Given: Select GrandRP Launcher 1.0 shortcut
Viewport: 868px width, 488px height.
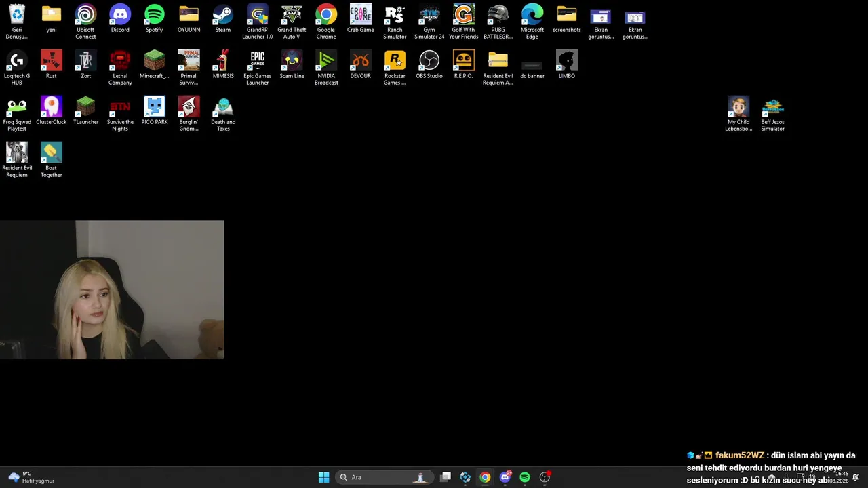Looking at the screenshot, I should (257, 22).
